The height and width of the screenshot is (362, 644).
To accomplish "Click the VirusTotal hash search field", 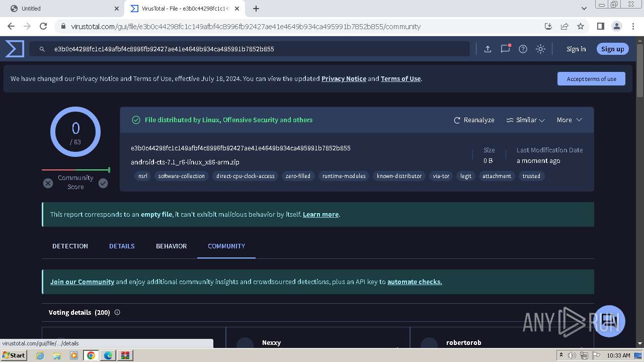I will [x=250, y=49].
